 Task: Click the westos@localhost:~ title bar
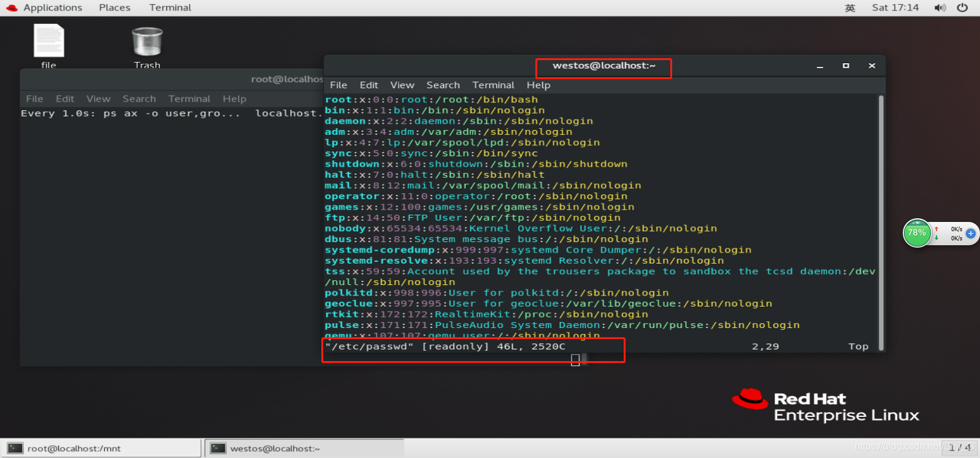coord(604,66)
